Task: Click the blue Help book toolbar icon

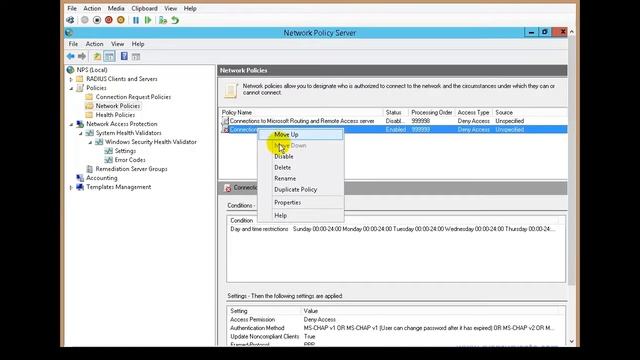Action: tap(124, 56)
